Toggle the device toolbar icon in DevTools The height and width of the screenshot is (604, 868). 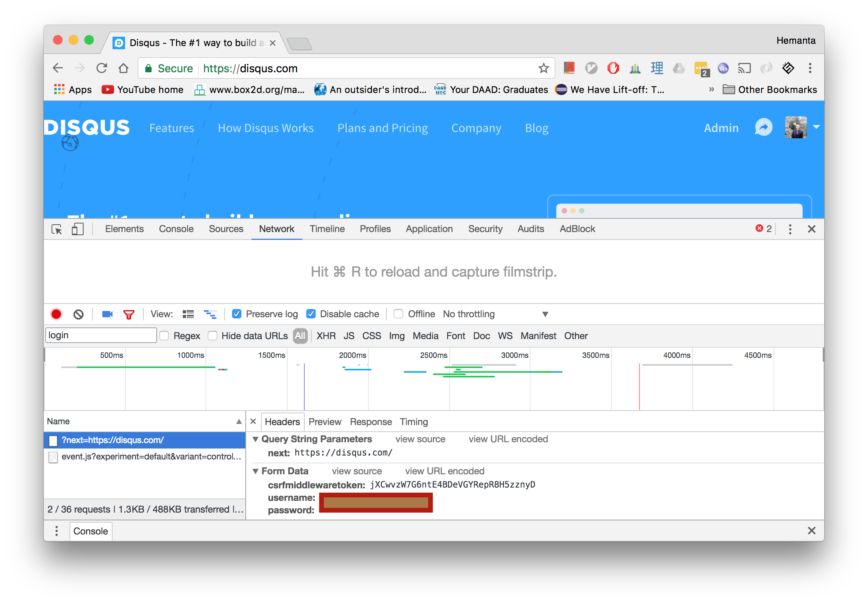(x=77, y=229)
